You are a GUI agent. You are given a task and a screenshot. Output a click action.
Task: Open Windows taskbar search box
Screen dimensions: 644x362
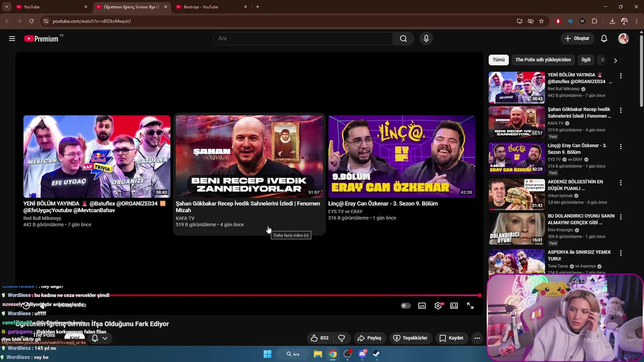click(293, 354)
